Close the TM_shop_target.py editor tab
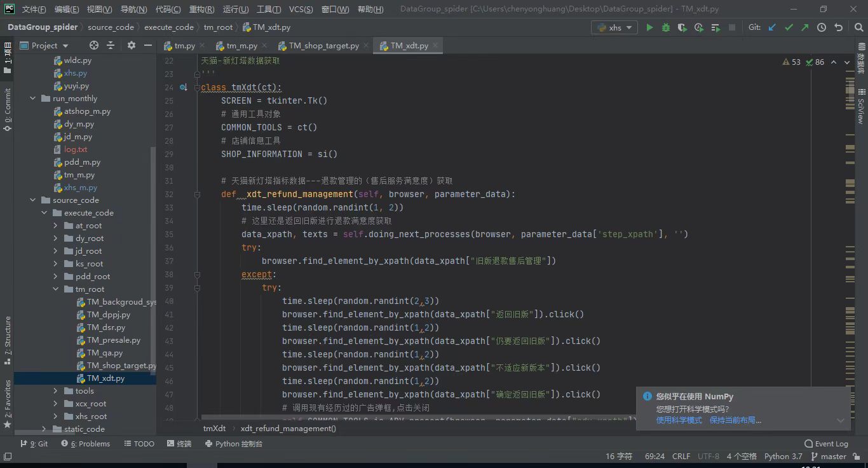Viewport: 868px width, 468px height. (x=367, y=46)
